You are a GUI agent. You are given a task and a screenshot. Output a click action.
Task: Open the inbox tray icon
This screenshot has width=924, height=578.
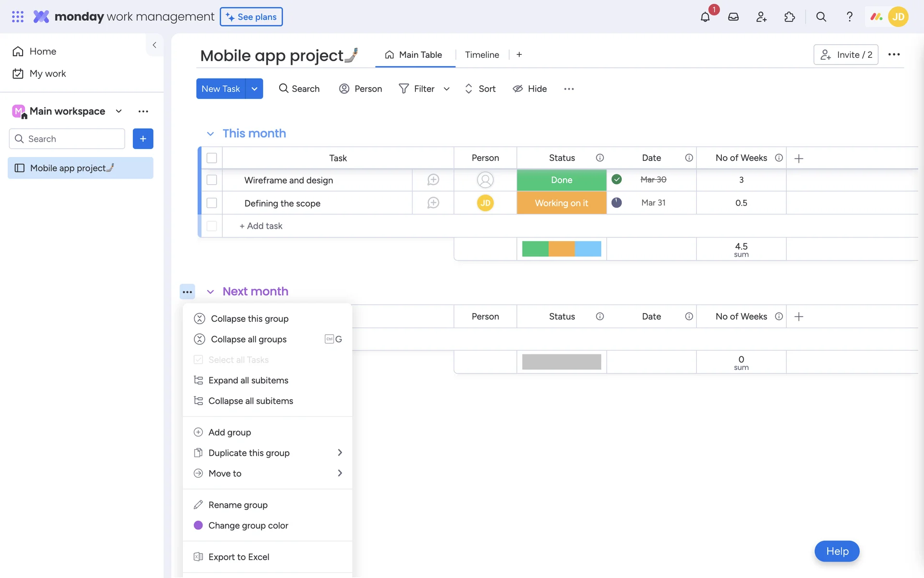[733, 17]
